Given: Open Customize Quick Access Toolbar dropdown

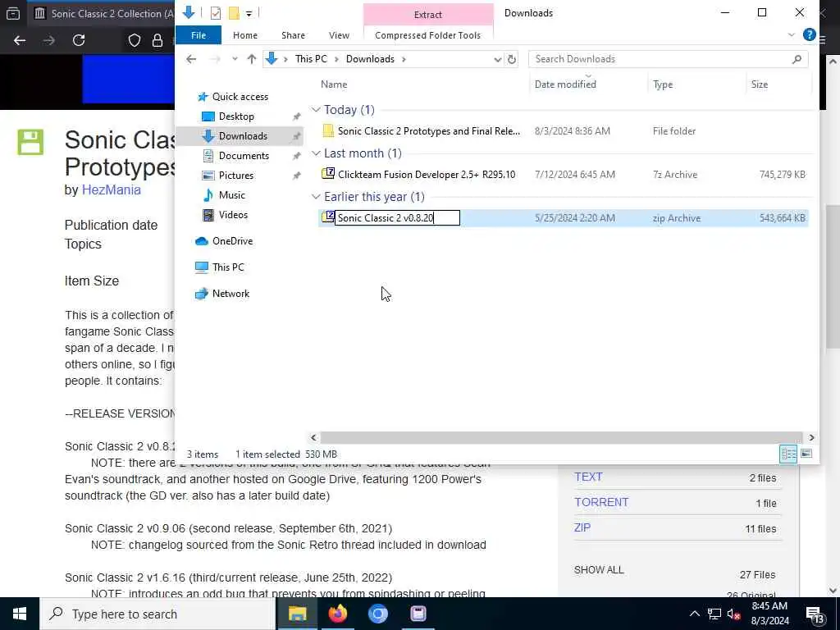Looking at the screenshot, I should (x=249, y=13).
